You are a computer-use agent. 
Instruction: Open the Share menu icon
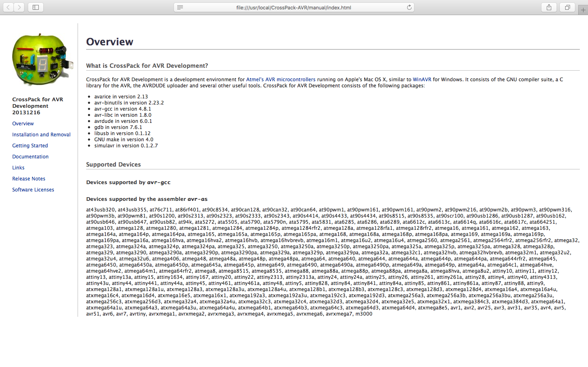click(x=549, y=7)
